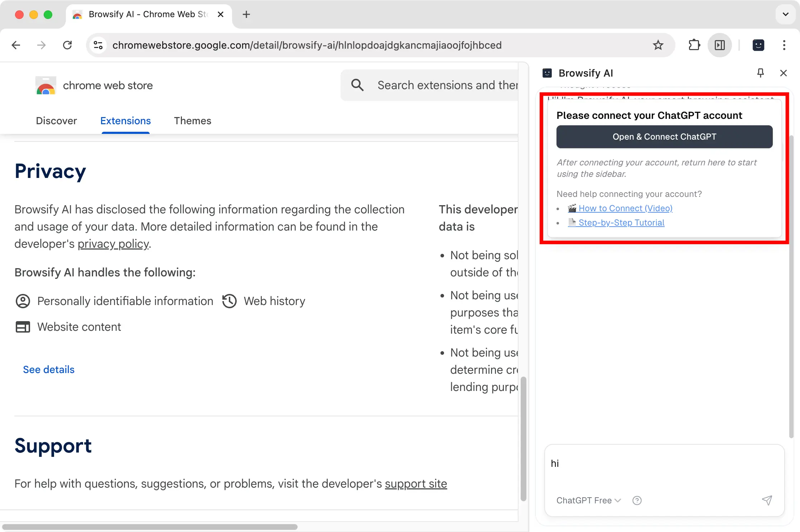Open a new browser tab

tap(246, 14)
